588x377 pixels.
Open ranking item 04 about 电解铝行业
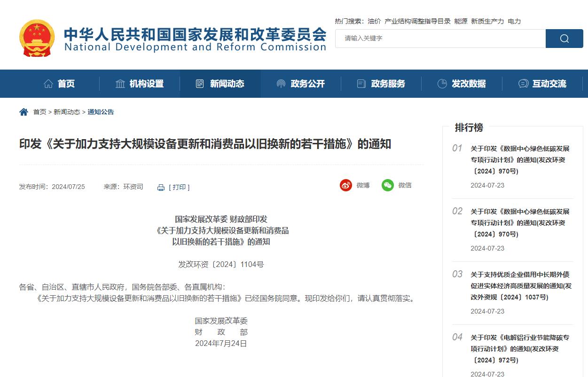[x=520, y=349]
